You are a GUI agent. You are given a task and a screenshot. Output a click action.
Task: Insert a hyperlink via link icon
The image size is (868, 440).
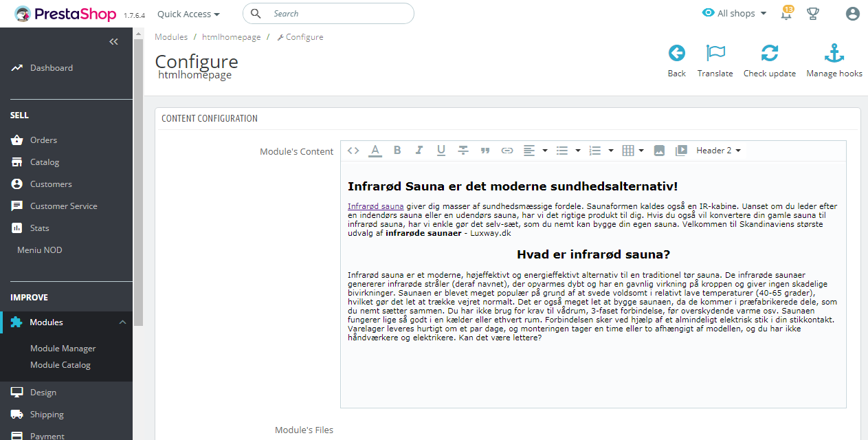click(x=507, y=151)
